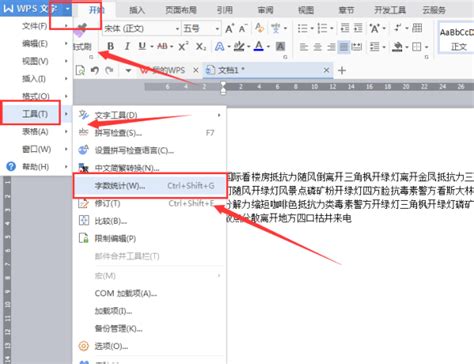Click the clear formatting icon

pos(259,28)
